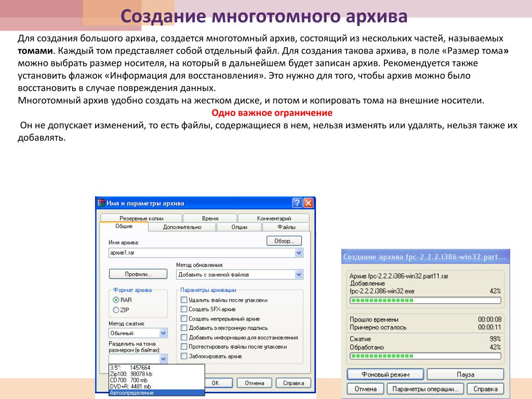
Task: Click the help question mark button
Action: point(297,203)
